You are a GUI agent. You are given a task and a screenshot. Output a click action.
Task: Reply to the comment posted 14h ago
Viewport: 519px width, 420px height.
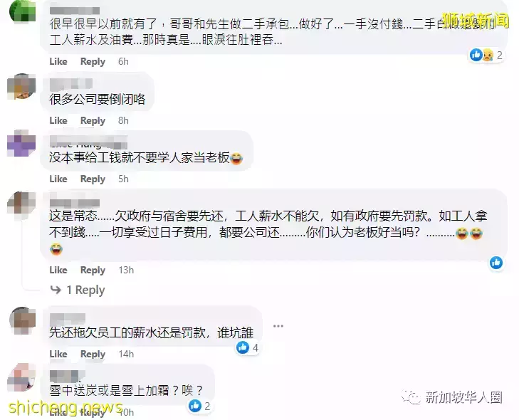(93, 354)
